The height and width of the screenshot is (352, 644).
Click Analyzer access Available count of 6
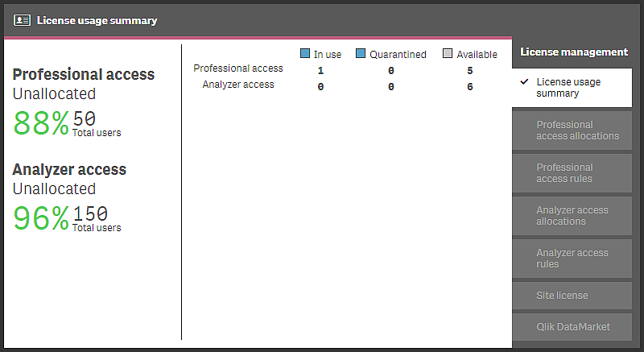click(x=469, y=87)
